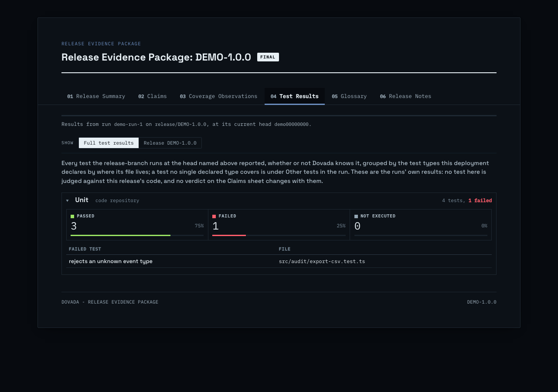Viewport: 558px width, 392px height.
Task: Select the 04 Test Results tab
Action: tap(295, 96)
